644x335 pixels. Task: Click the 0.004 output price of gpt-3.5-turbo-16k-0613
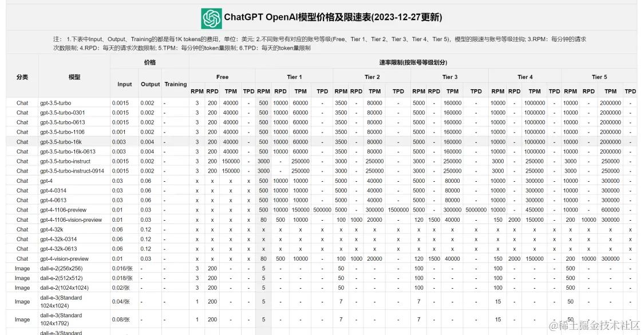pos(148,151)
